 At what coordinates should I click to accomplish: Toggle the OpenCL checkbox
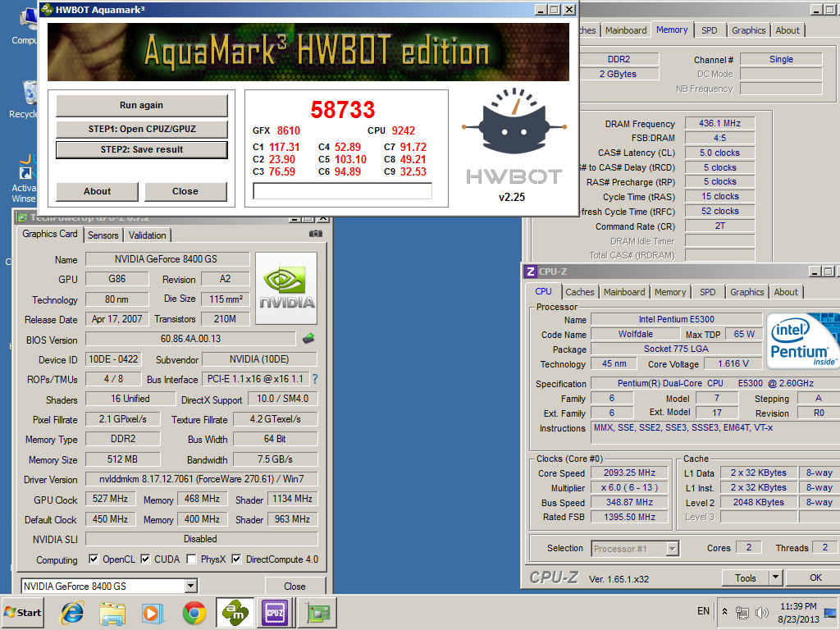pyautogui.click(x=94, y=559)
